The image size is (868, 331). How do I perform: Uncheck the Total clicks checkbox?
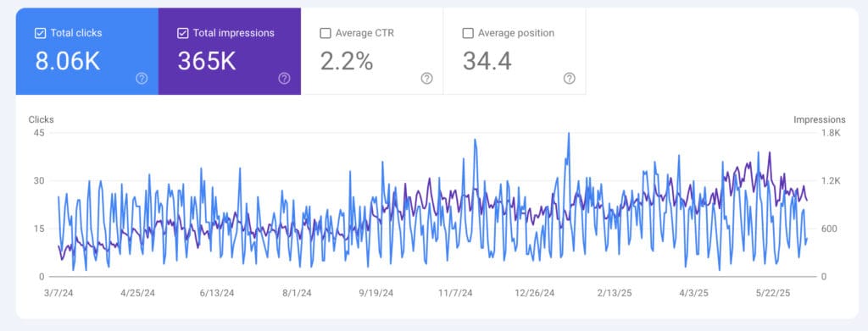(x=40, y=33)
